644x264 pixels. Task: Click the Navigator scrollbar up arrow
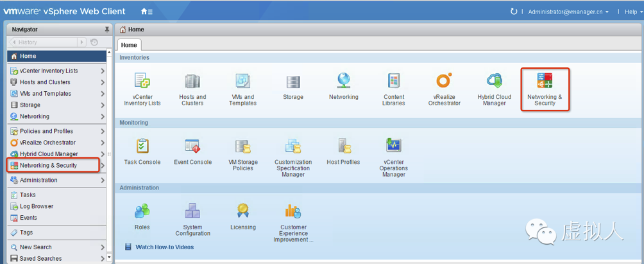(109, 53)
